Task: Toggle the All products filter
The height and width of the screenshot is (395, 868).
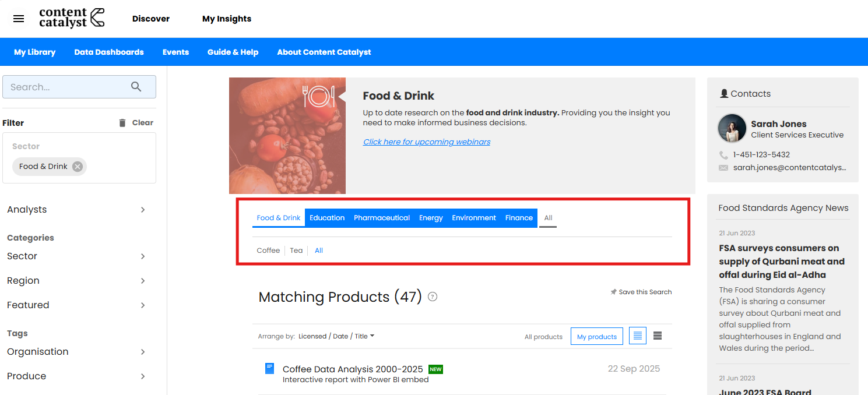Action: pos(543,337)
